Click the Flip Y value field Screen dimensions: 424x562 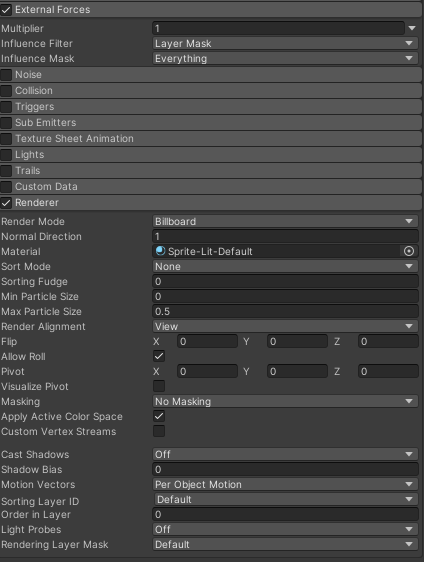[x=297, y=341]
